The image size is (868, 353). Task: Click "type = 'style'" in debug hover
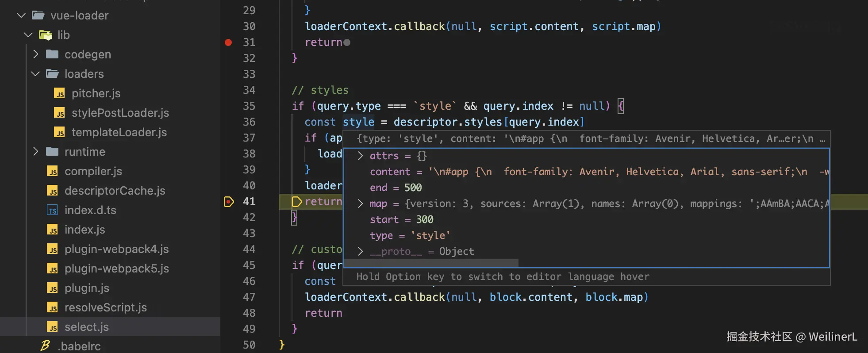410,235
